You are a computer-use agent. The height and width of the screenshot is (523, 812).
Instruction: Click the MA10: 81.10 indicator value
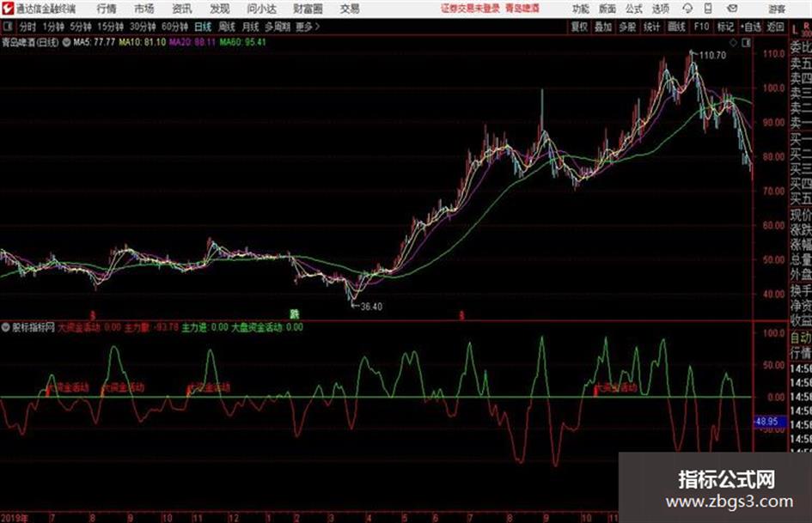pos(143,42)
